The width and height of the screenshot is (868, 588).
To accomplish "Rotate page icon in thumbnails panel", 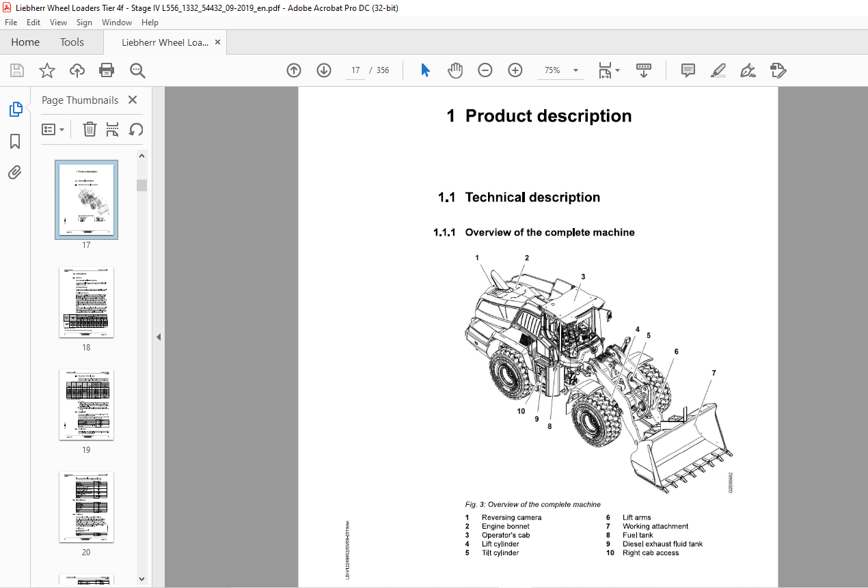I will 136,129.
